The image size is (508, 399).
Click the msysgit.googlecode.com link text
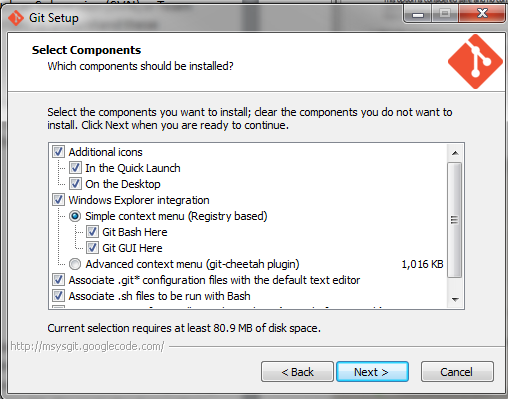(87, 346)
